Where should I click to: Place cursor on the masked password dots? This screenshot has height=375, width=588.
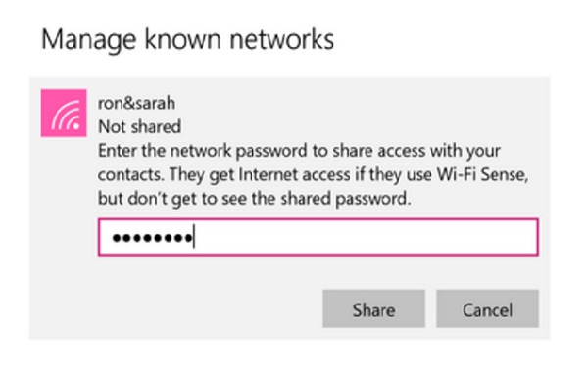[152, 238]
